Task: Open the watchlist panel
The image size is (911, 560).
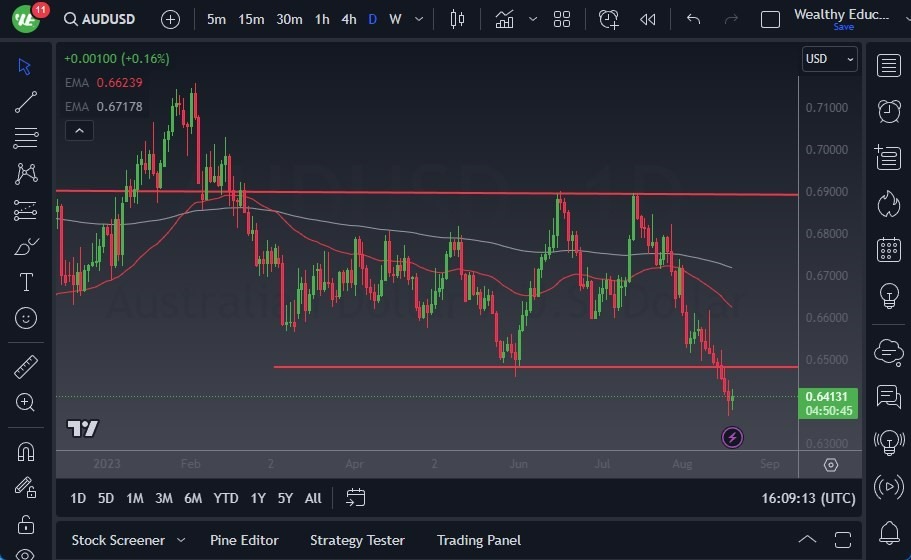Action: tap(888, 66)
